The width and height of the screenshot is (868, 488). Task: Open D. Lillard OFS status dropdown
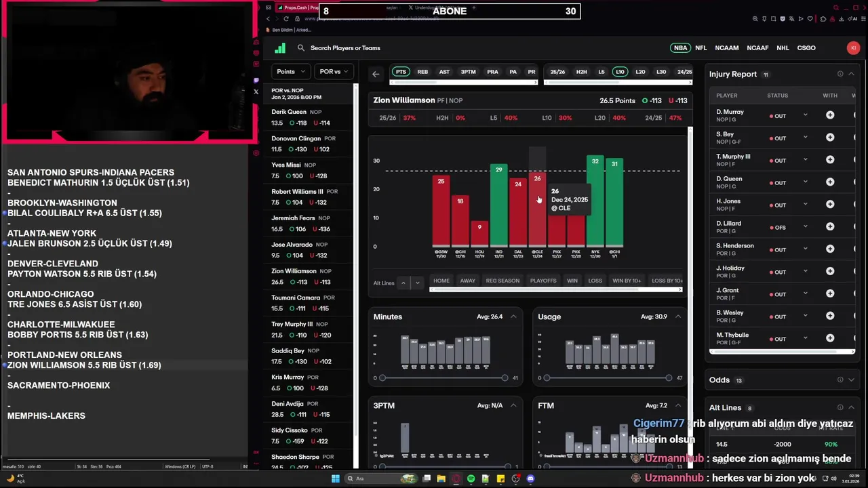(805, 227)
